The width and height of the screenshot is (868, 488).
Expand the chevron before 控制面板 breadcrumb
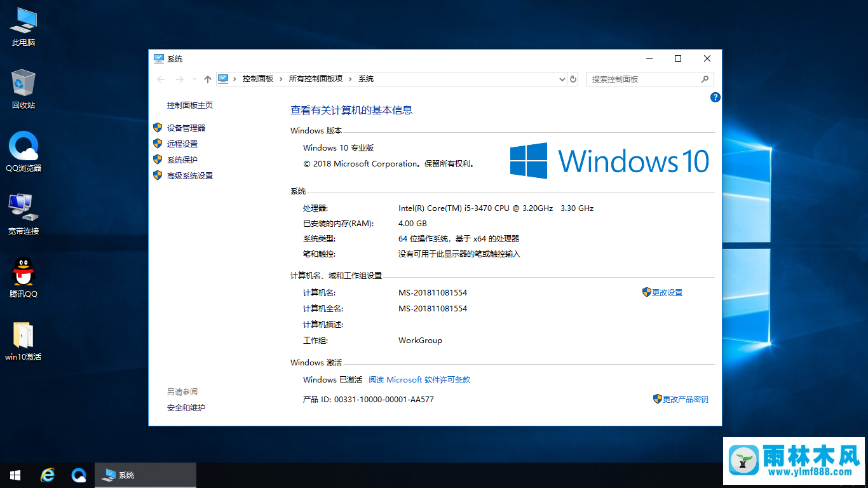(235, 79)
